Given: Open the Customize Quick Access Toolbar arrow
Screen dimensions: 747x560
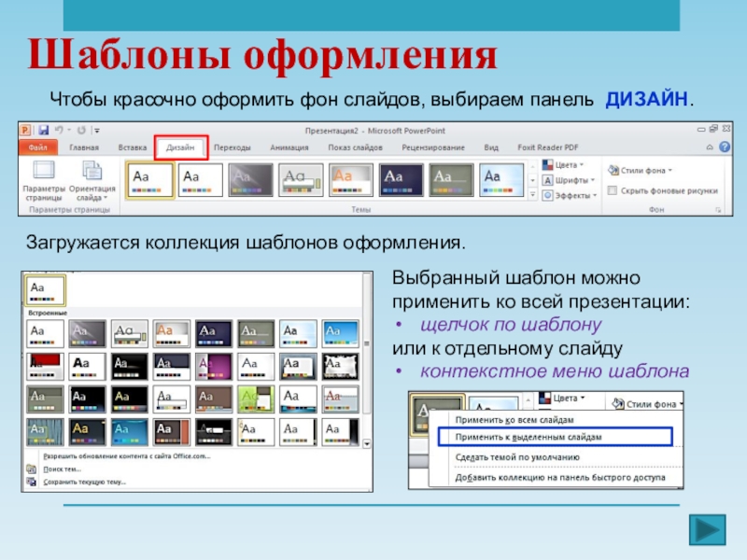Looking at the screenshot, I should pos(97,131).
